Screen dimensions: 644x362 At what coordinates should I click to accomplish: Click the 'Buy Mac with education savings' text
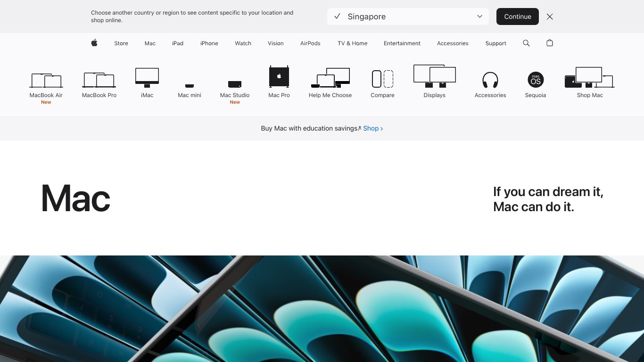click(309, 128)
